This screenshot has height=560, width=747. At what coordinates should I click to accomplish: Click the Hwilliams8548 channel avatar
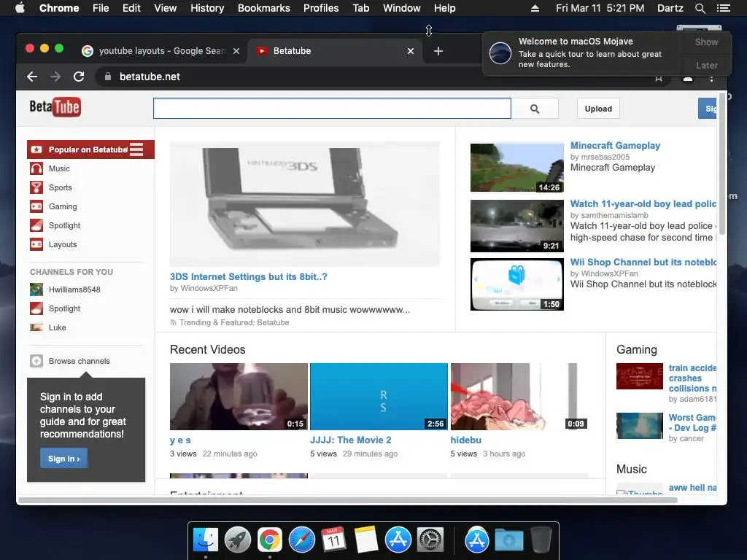36,289
